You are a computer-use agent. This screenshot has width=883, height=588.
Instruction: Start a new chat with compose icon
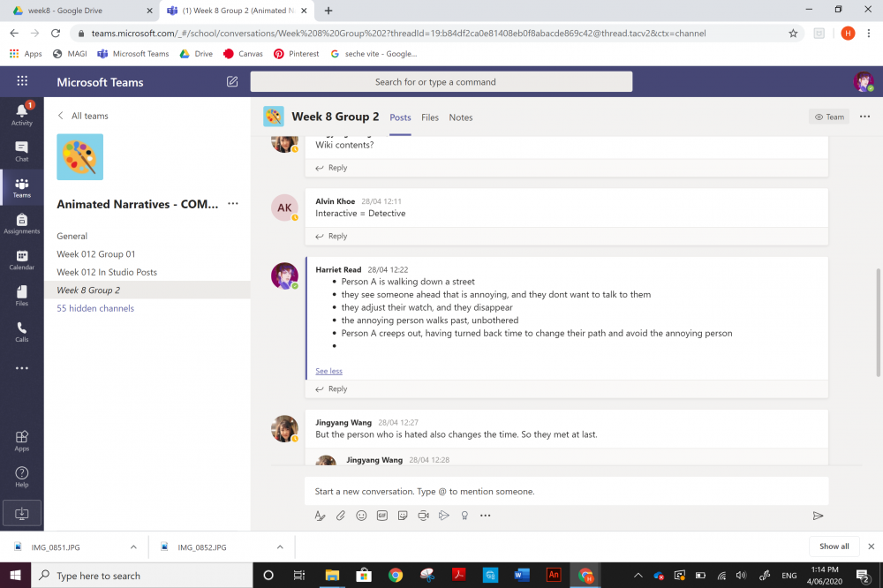[232, 81]
